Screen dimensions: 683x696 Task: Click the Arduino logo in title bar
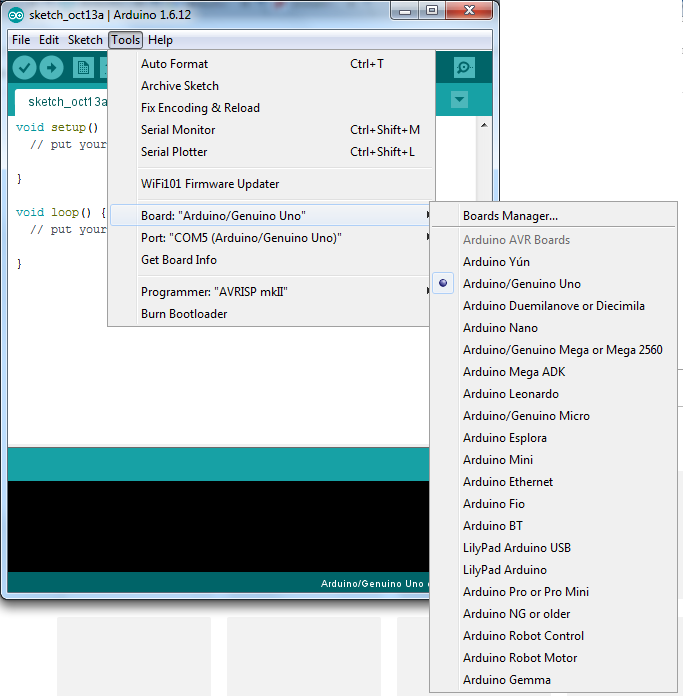pyautogui.click(x=16, y=15)
